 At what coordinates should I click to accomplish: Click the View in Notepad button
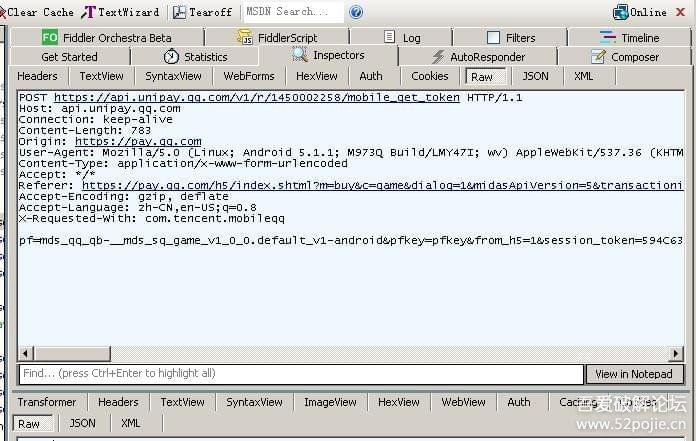pos(634,374)
